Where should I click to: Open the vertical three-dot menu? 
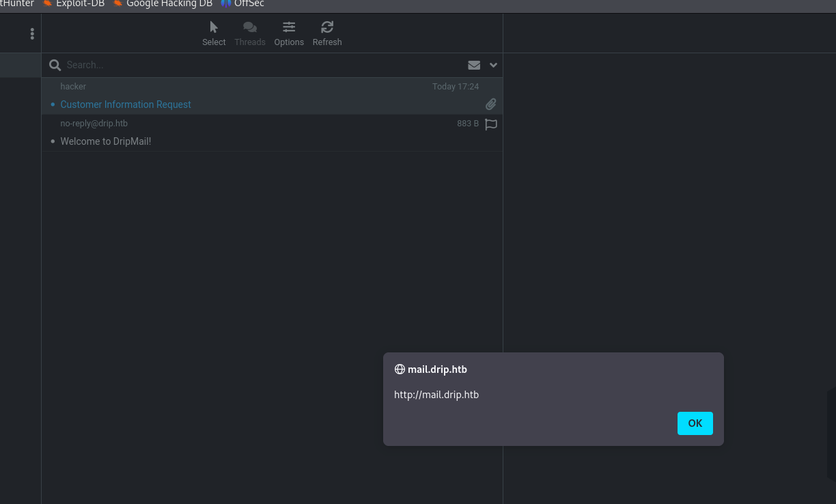click(x=32, y=33)
